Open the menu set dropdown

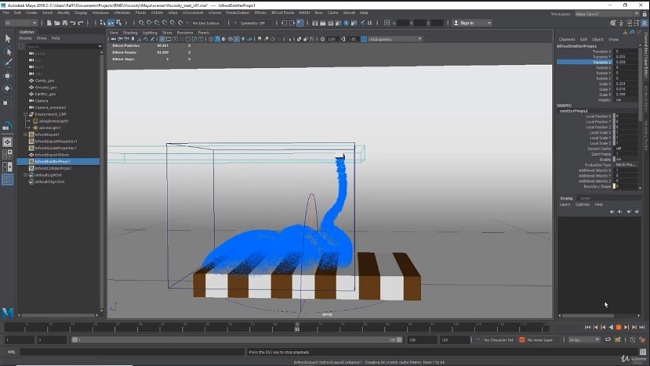coord(20,23)
